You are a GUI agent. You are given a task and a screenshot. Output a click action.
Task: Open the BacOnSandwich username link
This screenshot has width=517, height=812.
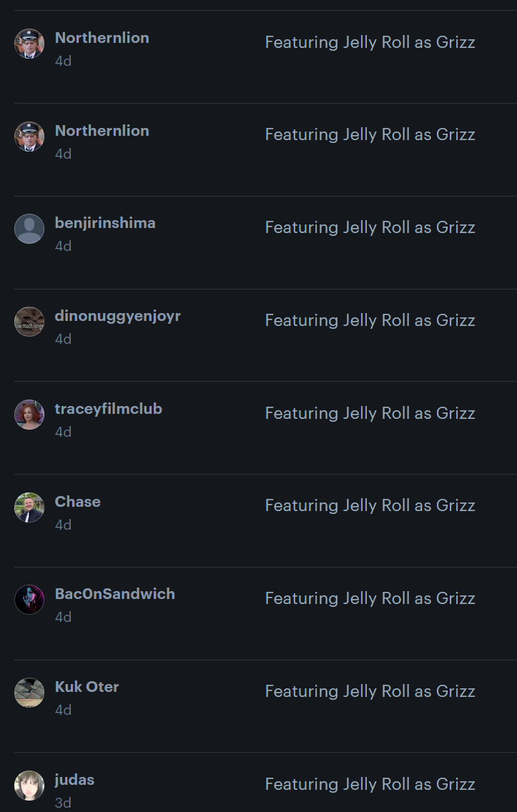tap(114, 594)
